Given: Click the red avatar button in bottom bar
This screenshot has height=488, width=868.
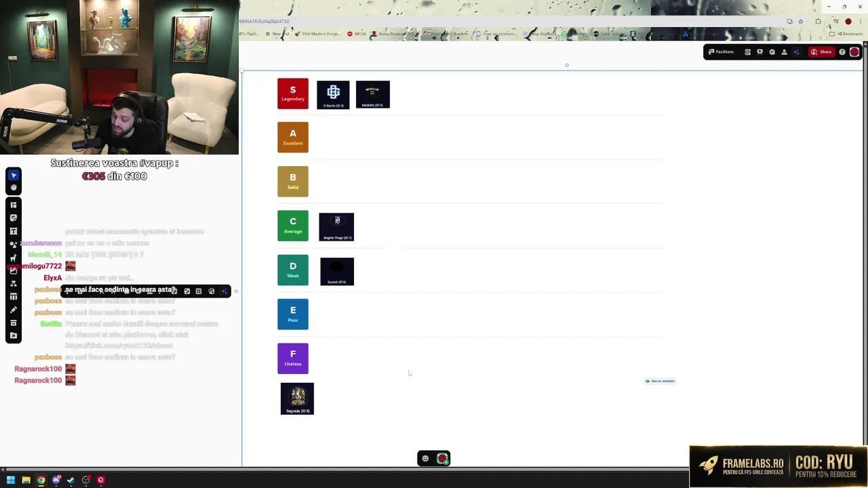Looking at the screenshot, I should coord(442,459).
